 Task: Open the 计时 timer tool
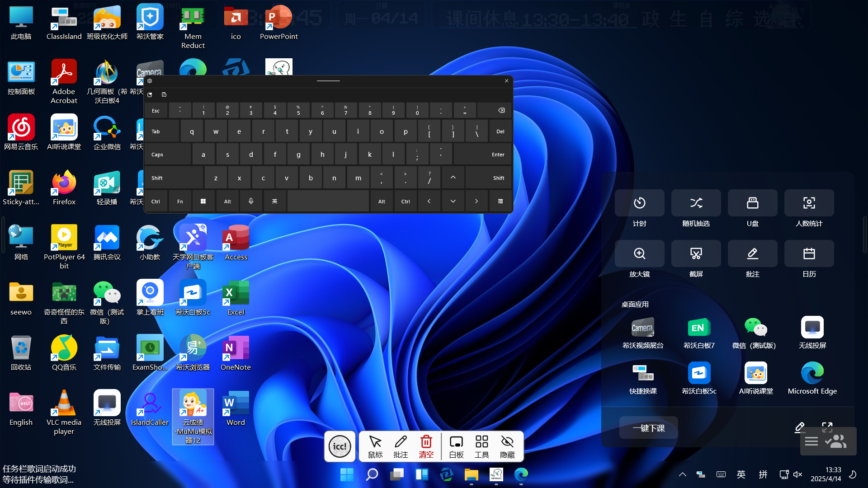click(639, 203)
